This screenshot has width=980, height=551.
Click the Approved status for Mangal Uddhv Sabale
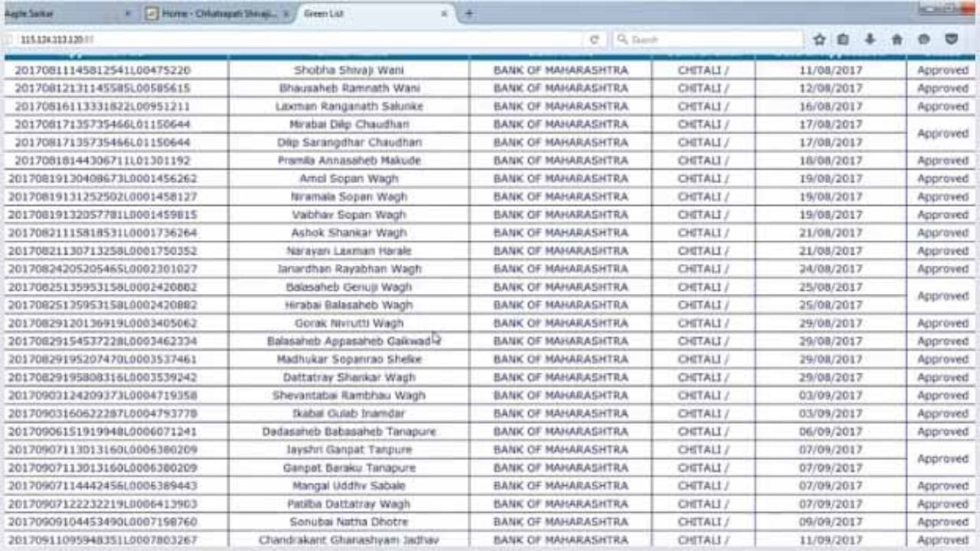pyautogui.click(x=940, y=485)
